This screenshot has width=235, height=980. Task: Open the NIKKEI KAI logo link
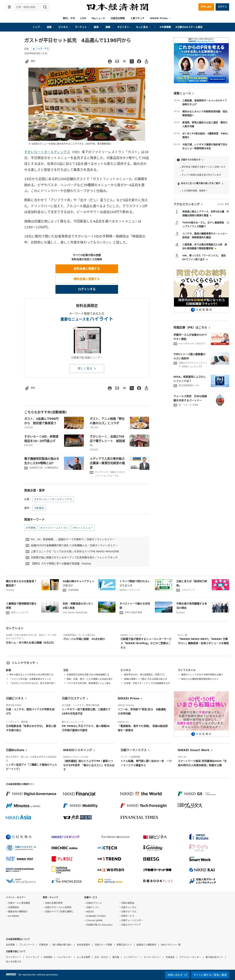pos(202,870)
